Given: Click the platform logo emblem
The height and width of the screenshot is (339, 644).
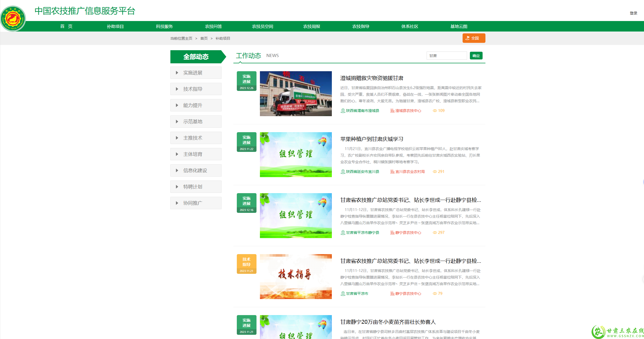Looking at the screenshot, I should 13,19.
